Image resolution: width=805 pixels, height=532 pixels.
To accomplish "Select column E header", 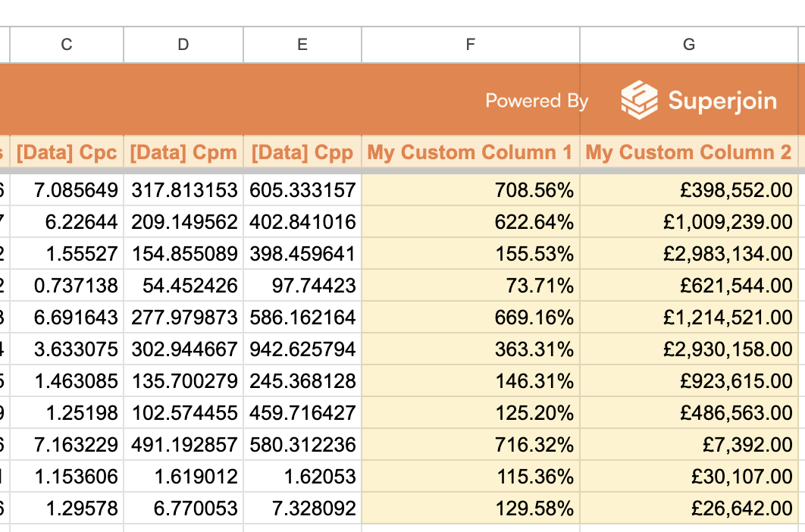I will [302, 45].
